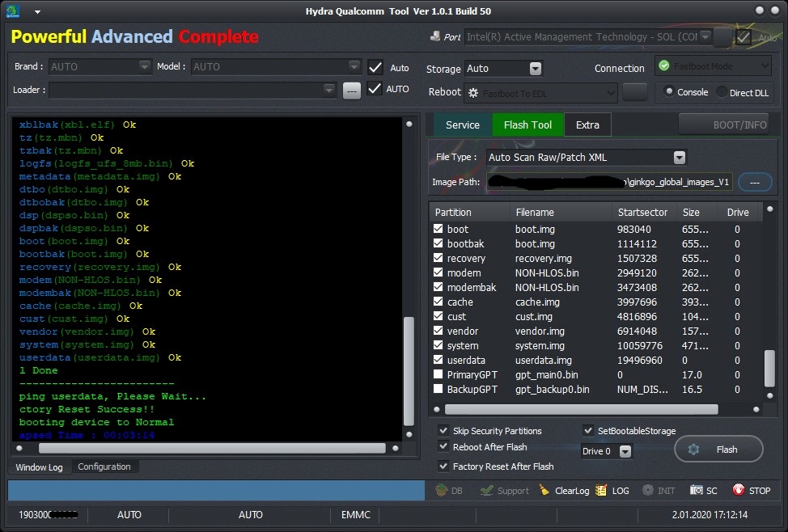Select the Console radio button

(x=669, y=91)
